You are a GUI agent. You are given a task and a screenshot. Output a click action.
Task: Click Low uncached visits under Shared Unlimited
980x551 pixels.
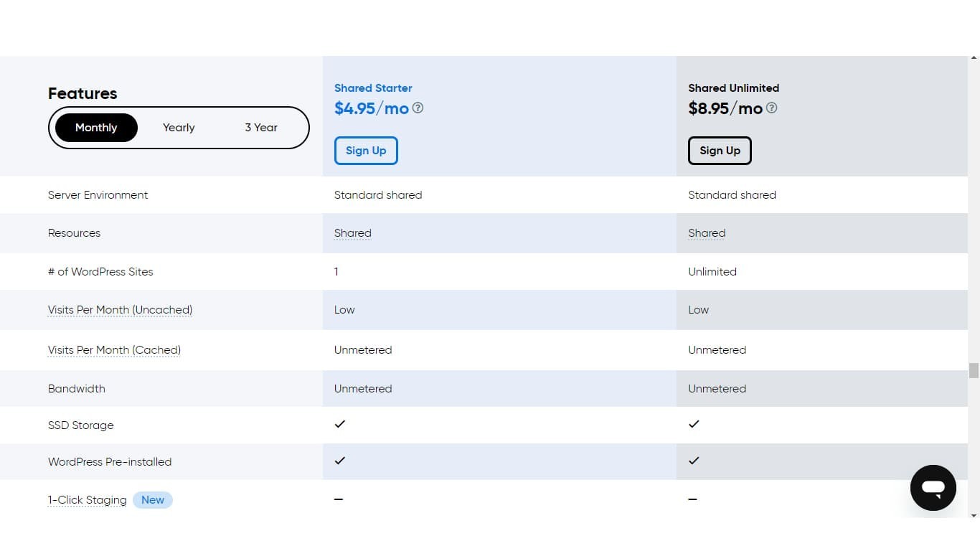point(698,310)
